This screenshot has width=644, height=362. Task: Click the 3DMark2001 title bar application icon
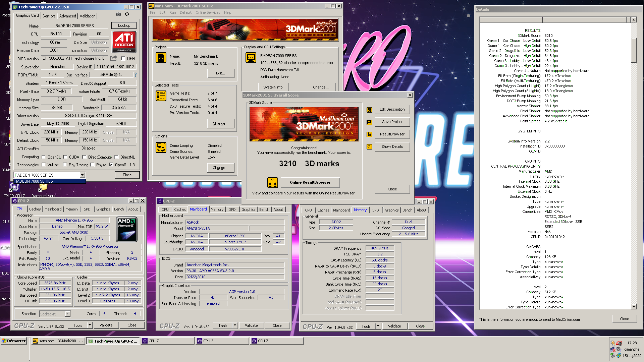point(152,6)
